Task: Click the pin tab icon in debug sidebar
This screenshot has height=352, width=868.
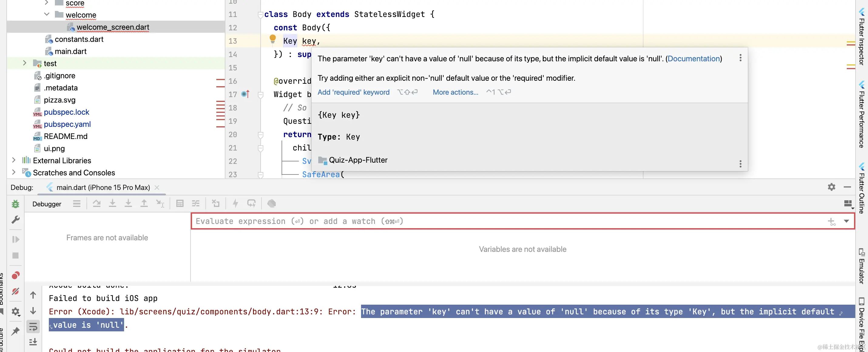Action: [15, 331]
